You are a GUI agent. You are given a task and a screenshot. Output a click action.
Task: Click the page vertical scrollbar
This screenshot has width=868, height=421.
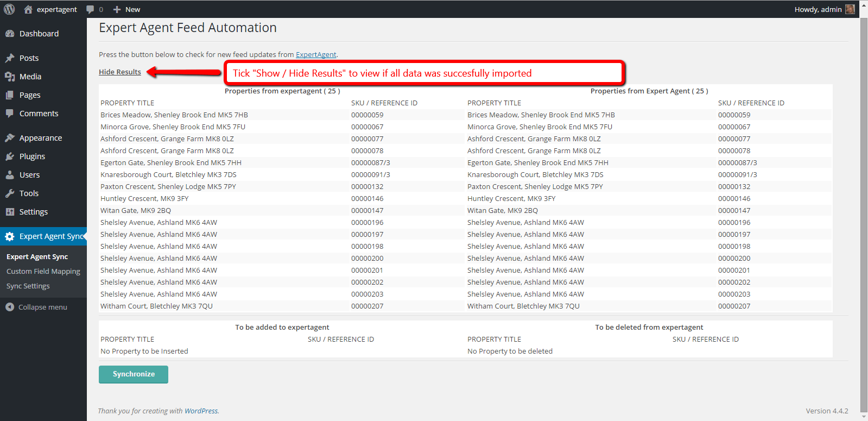(864, 217)
